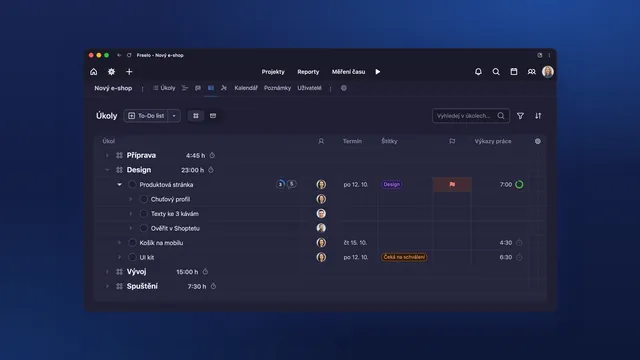This screenshot has height=360, width=640.
Task: Expand Texty ke 3 kávám subtask
Action: (131, 213)
